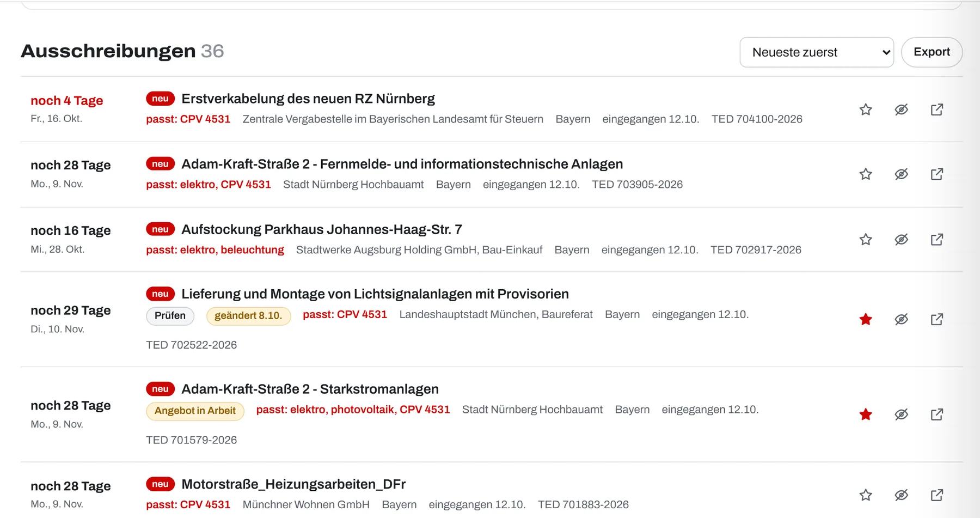Favorite the Fernmelde- und informationstechnische Anlagen tender
Viewport: 980px width, 518px height.
click(866, 174)
